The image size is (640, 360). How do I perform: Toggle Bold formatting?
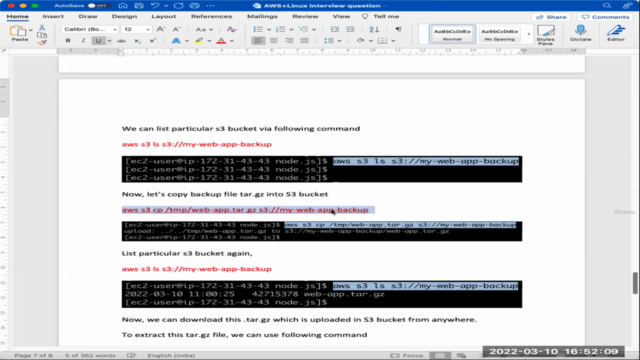click(68, 41)
